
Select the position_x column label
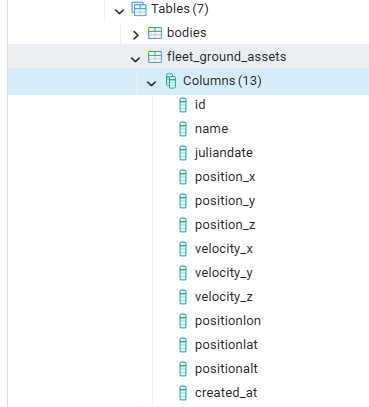[x=225, y=177]
